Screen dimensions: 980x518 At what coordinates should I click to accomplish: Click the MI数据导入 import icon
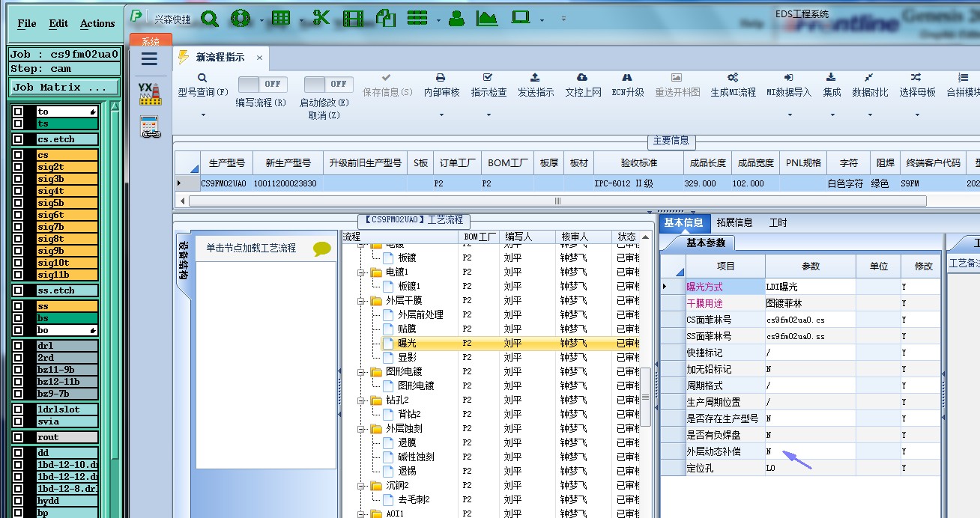(789, 77)
